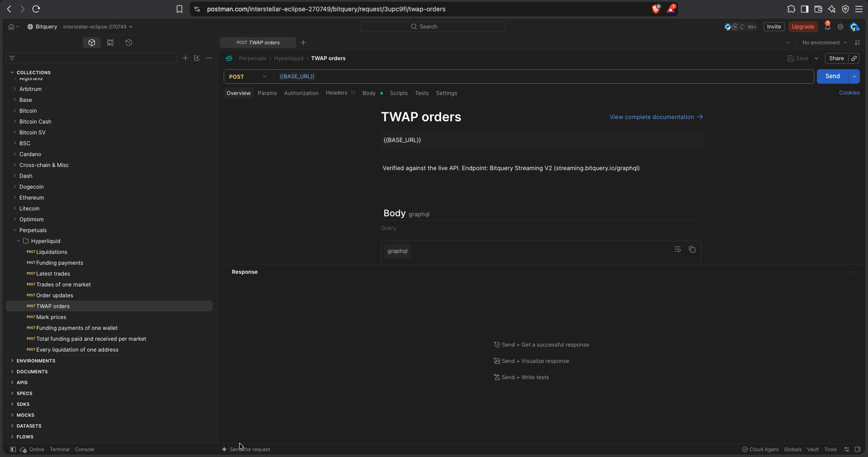This screenshot has width=868, height=457.
Task: Open the No environment dropdown
Action: 825,43
